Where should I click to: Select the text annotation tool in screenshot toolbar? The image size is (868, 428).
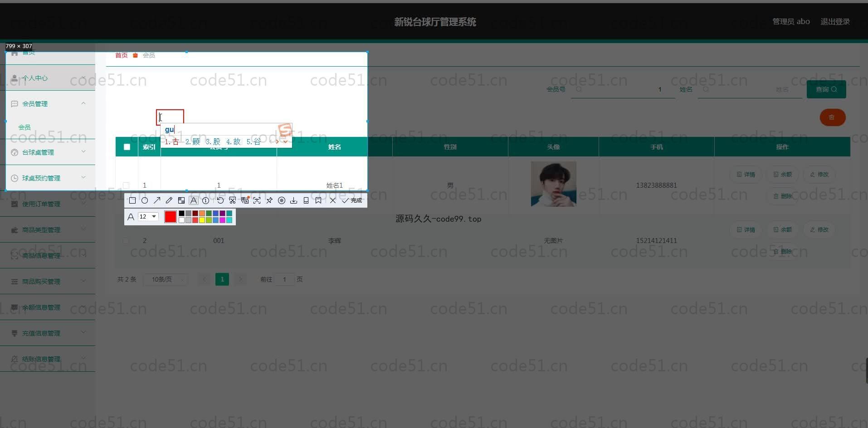coord(194,200)
